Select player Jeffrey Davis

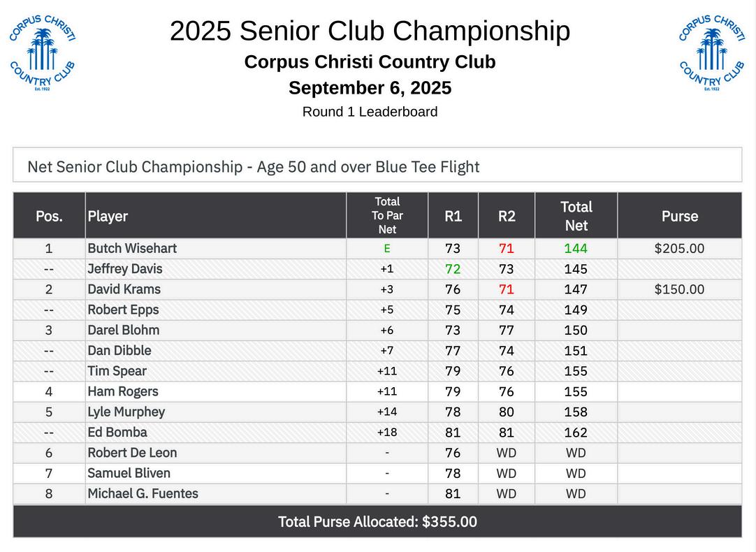tap(125, 268)
